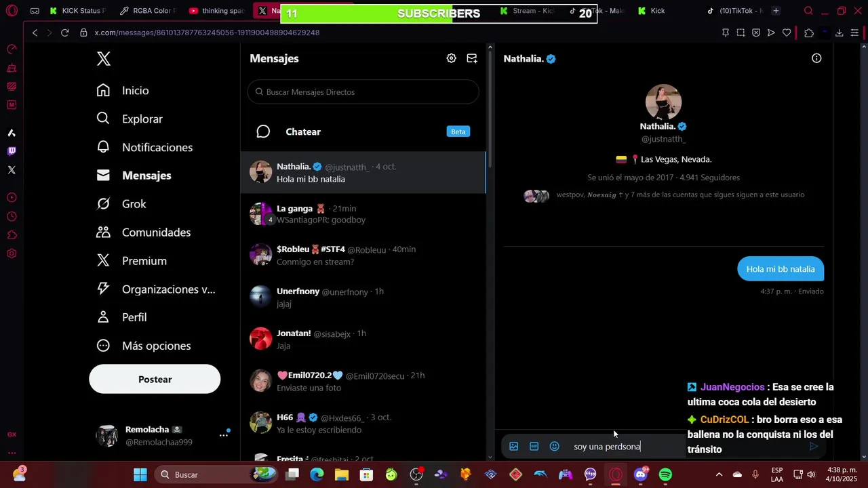868x488 pixels.
Task: Open Grok in X navigation
Action: [x=121, y=204]
